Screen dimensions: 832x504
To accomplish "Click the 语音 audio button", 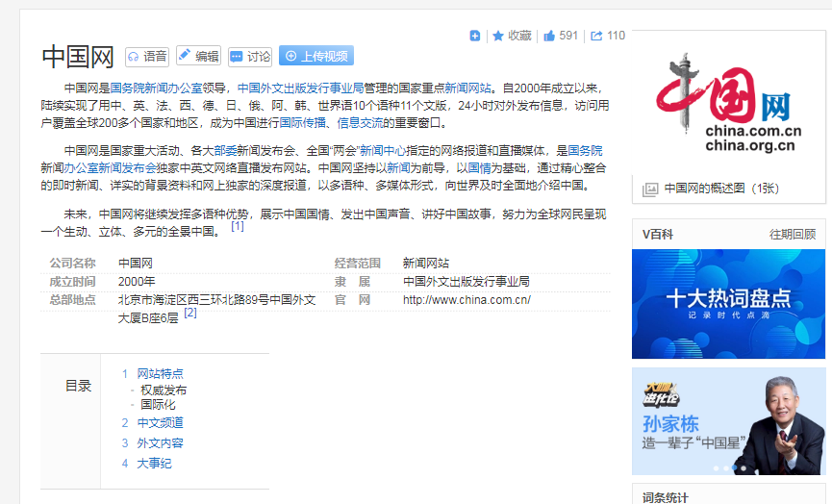I will point(147,56).
